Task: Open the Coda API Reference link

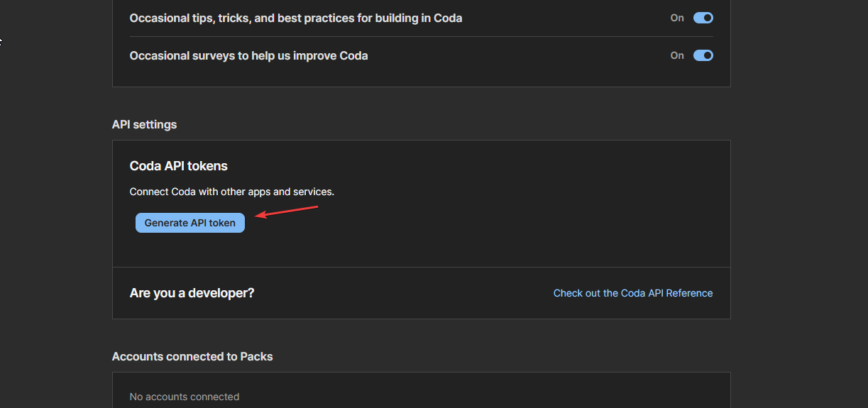Action: [x=633, y=293]
